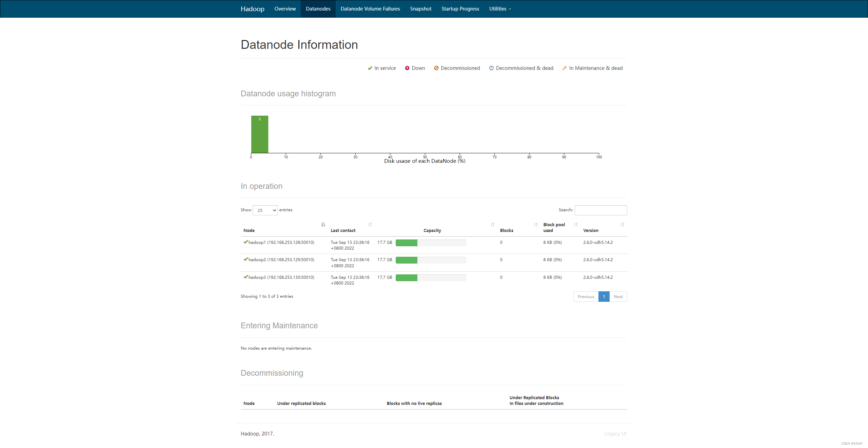Viewport: 868px width, 448px height.
Task: Click Under replicated blocks column header
Action: [301, 404]
